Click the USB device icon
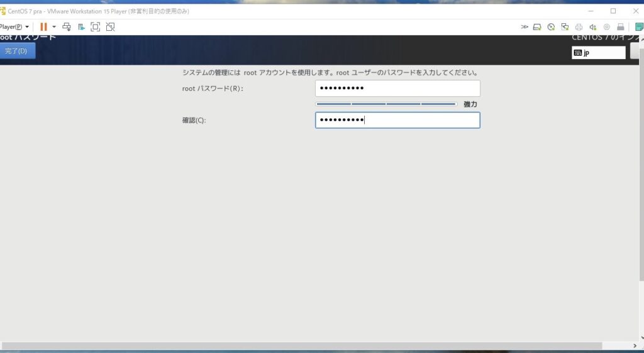 (621, 27)
